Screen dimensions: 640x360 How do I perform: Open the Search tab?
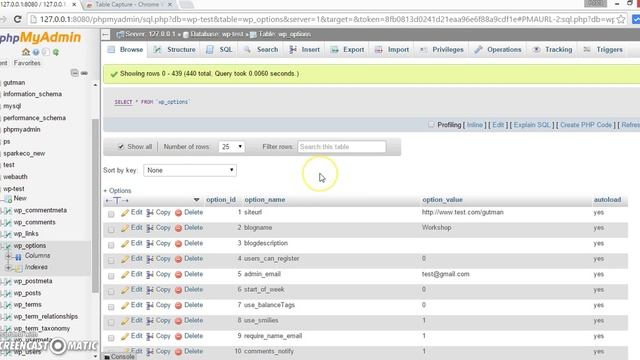[x=261, y=49]
